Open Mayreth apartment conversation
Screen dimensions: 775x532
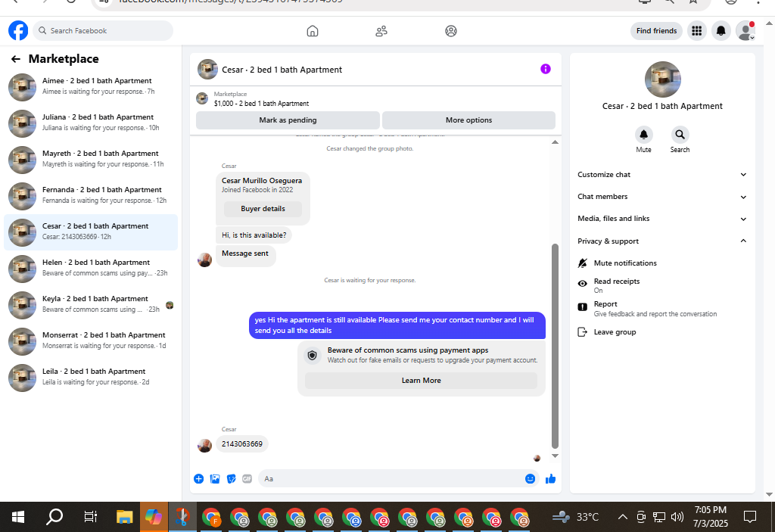point(91,160)
